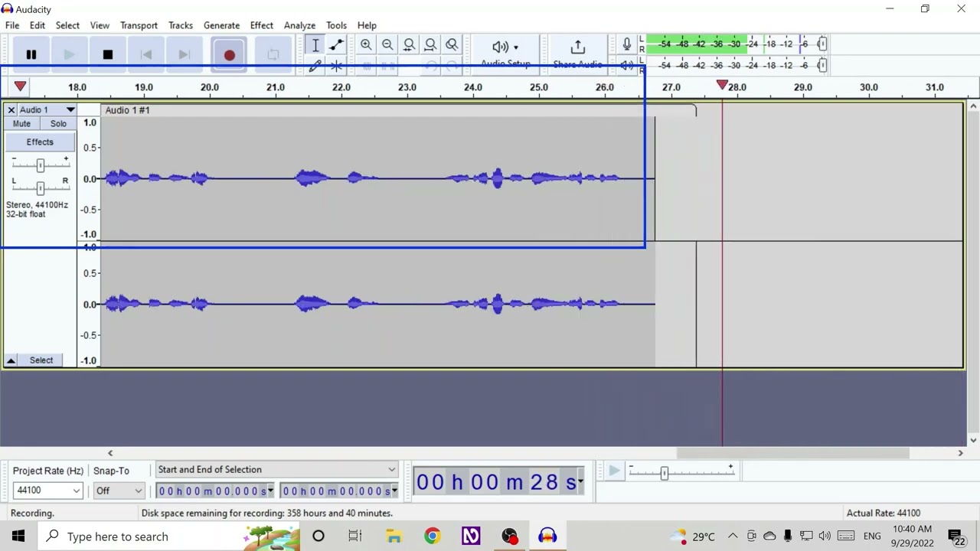980x551 pixels.
Task: Click scroll left arrow of horizontal scrollbar
Action: coord(110,453)
